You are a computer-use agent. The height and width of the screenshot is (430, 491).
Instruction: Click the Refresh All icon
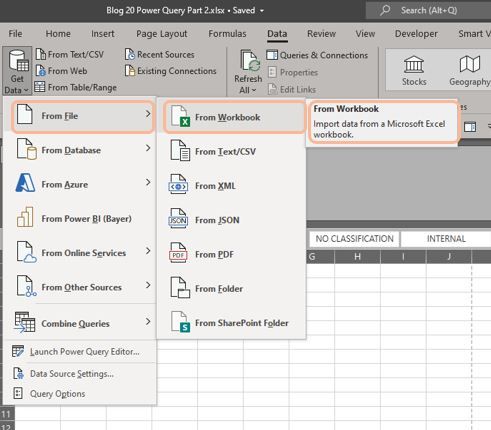[x=250, y=61]
